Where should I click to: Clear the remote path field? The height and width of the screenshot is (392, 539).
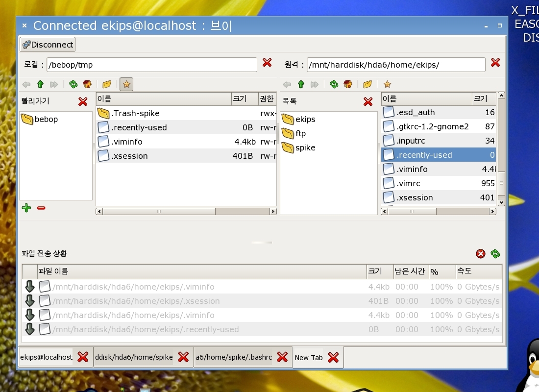click(x=495, y=62)
